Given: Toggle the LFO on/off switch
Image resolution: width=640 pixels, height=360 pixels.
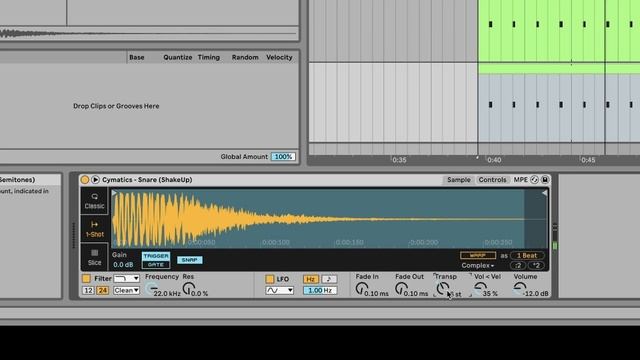Looking at the screenshot, I should [x=269, y=279].
